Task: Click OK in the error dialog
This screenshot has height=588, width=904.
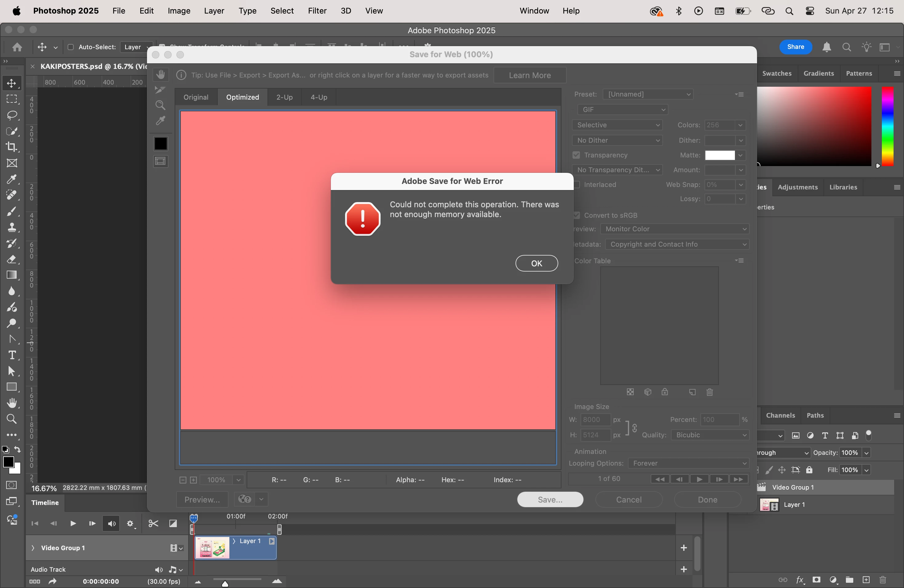Action: [536, 263]
